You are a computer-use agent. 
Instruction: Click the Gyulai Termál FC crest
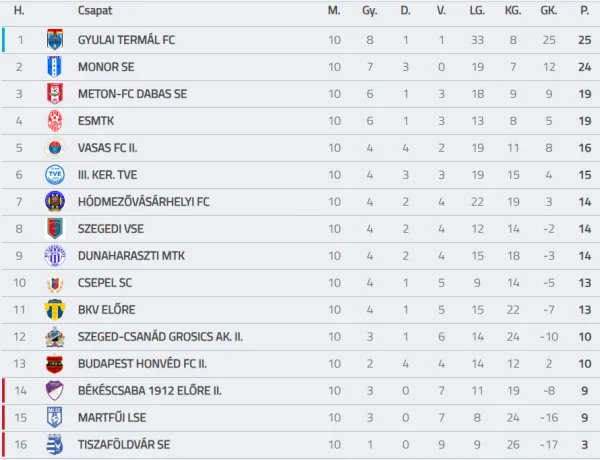click(54, 40)
